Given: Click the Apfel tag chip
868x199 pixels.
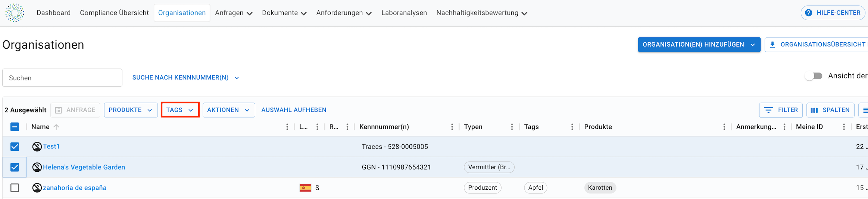Looking at the screenshot, I should (536, 188).
